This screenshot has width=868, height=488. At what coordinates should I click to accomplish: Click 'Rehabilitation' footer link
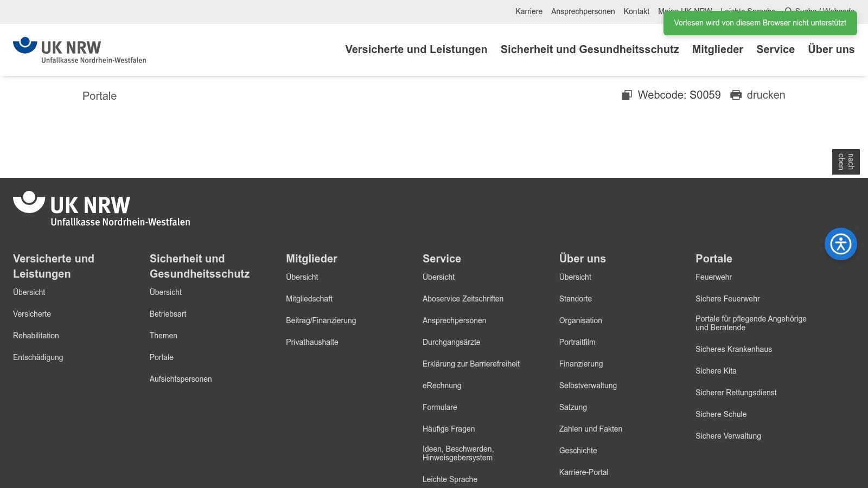[x=36, y=336]
